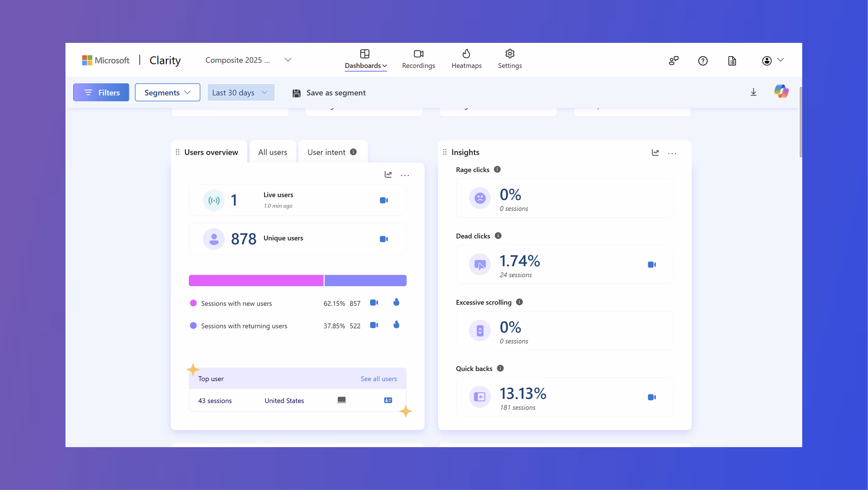Open the User intent tab
The image size is (868, 490).
326,152
